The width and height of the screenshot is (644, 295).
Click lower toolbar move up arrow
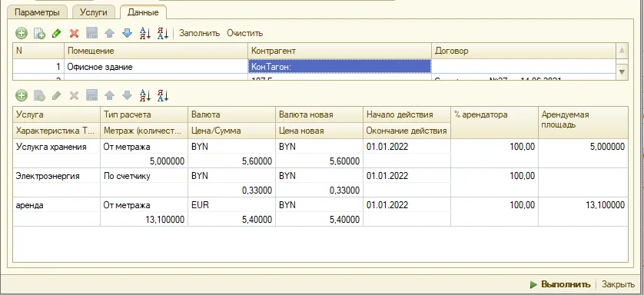click(109, 95)
